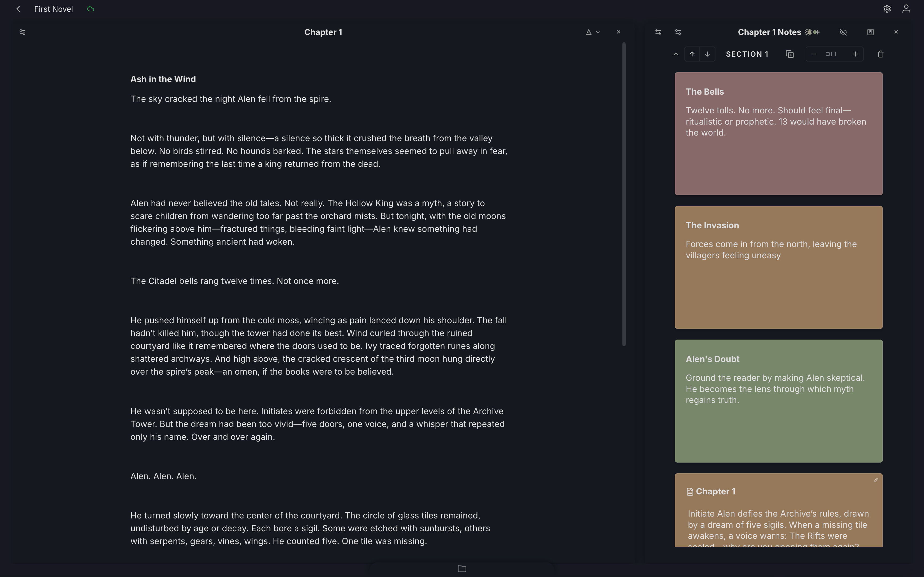
Task: Click the document icon beside Chapter 1 card title
Action: [689, 491]
